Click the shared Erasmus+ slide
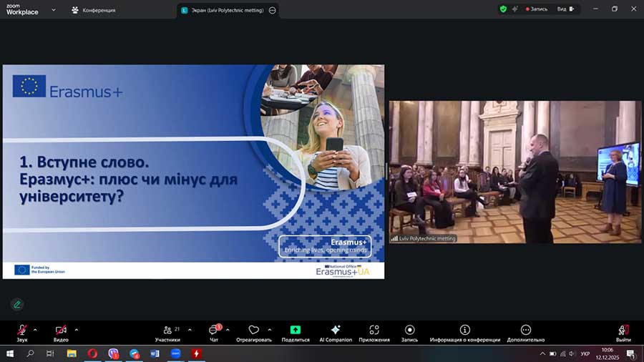 (193, 172)
